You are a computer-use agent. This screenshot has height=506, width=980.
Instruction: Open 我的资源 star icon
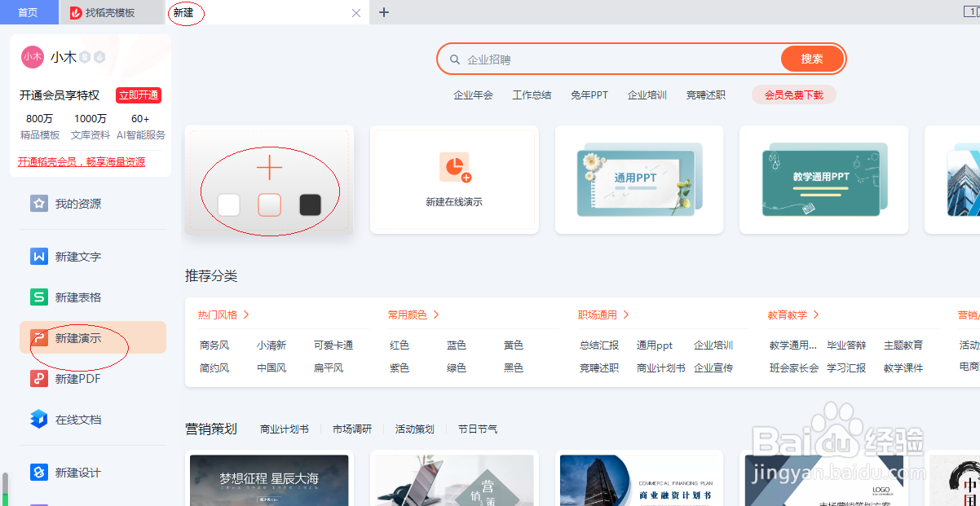pos(39,204)
